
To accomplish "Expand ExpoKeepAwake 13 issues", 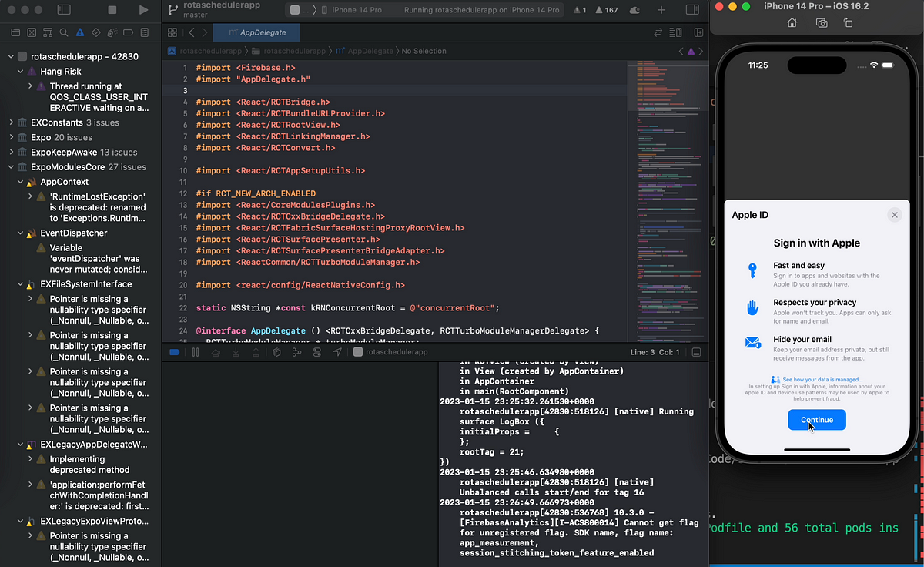I will click(12, 152).
